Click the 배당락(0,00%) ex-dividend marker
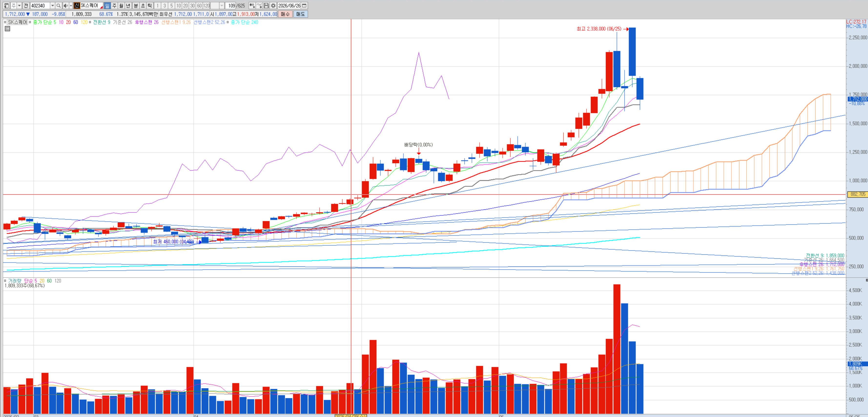Viewport: 868px width, 417px height. pos(418,145)
